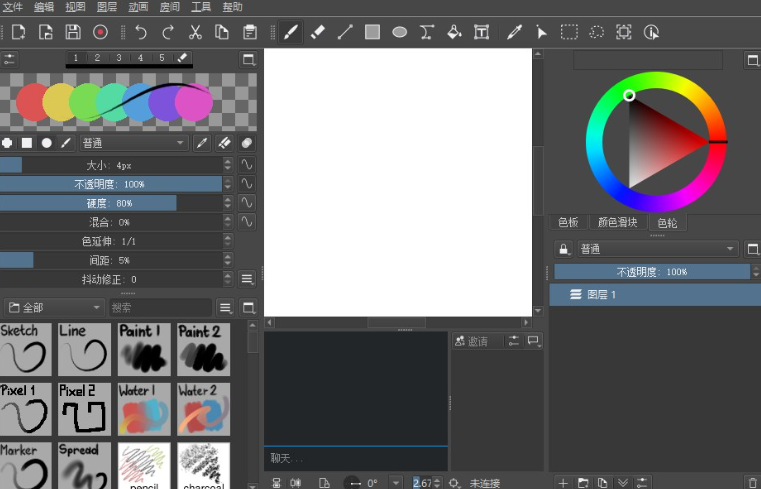Open the 动画 menu

[x=138, y=7]
